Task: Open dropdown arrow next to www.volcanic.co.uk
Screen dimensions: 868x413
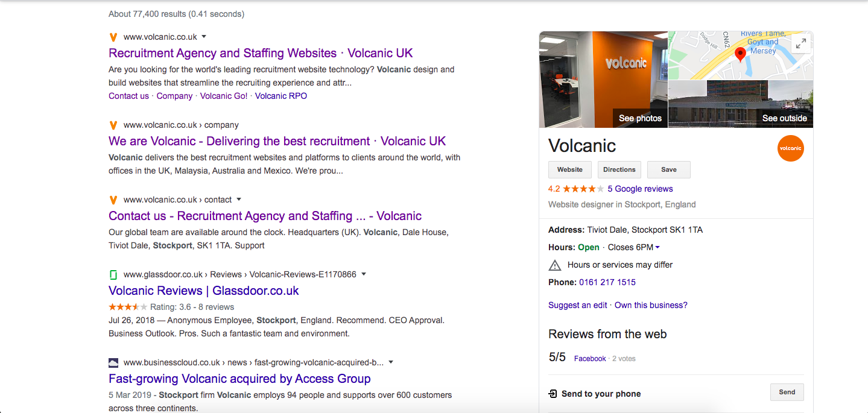Action: coord(204,37)
